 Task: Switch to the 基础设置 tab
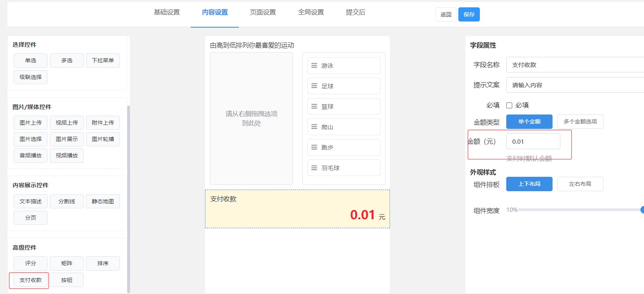pyautogui.click(x=167, y=12)
